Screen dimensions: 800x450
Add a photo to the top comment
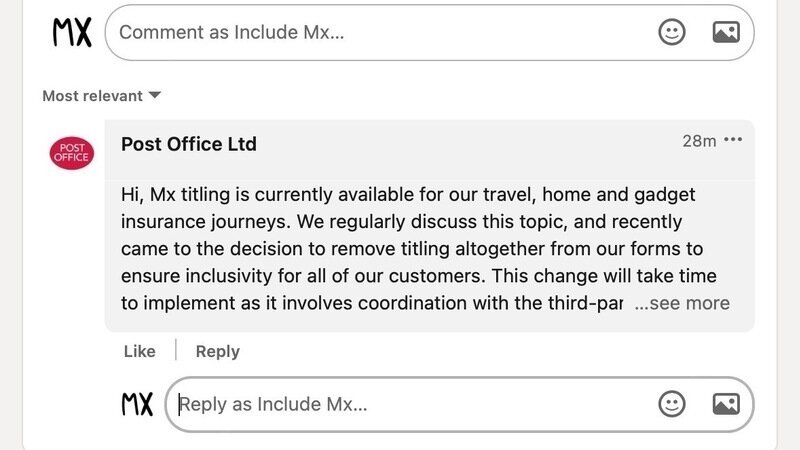[726, 32]
